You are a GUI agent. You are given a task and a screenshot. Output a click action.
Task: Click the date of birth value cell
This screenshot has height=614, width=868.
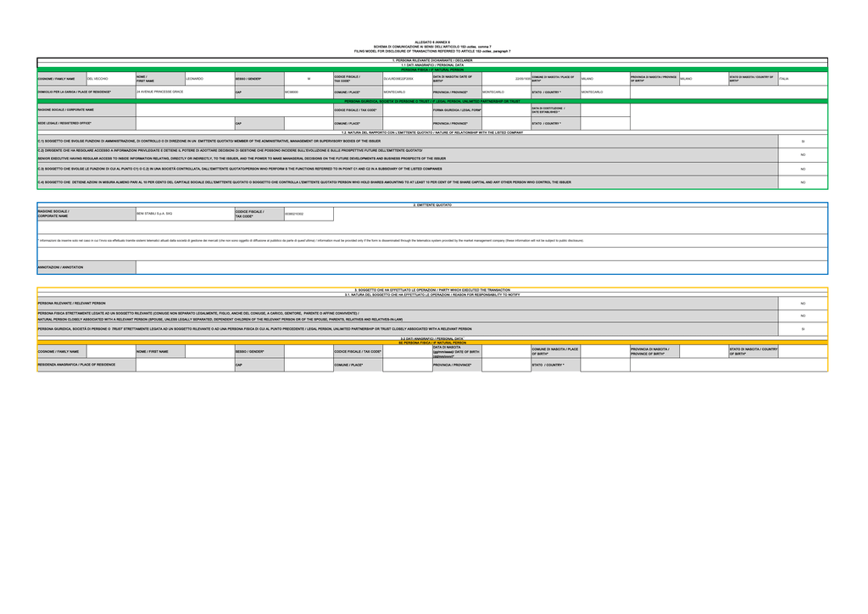tap(506, 79)
